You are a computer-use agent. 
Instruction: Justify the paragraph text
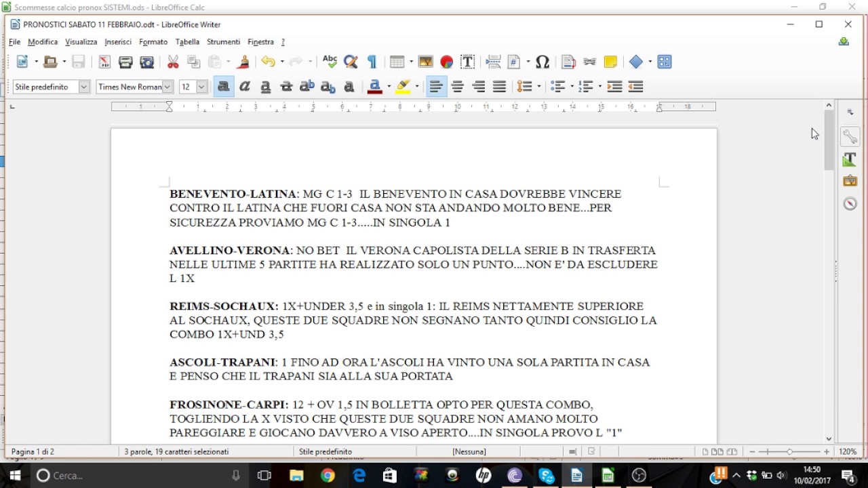tap(500, 87)
